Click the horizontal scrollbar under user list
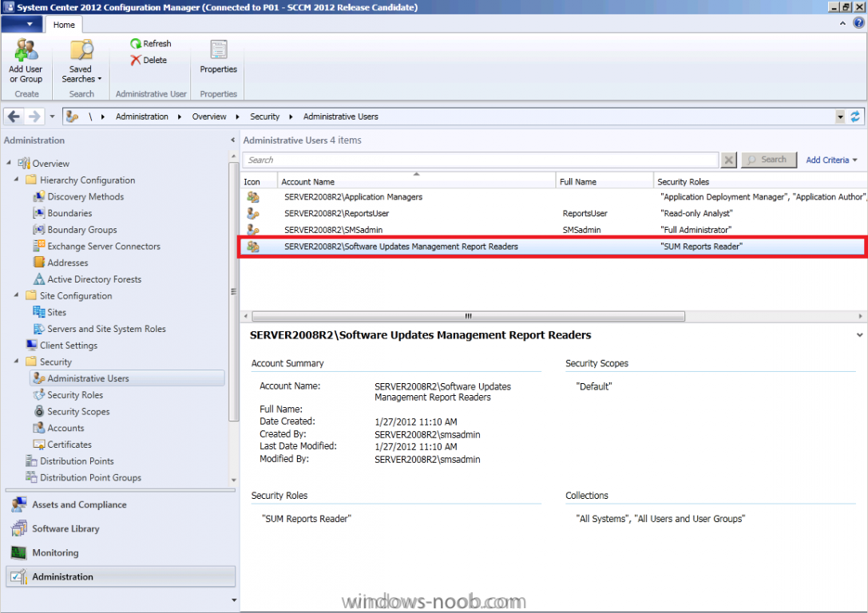 468,316
